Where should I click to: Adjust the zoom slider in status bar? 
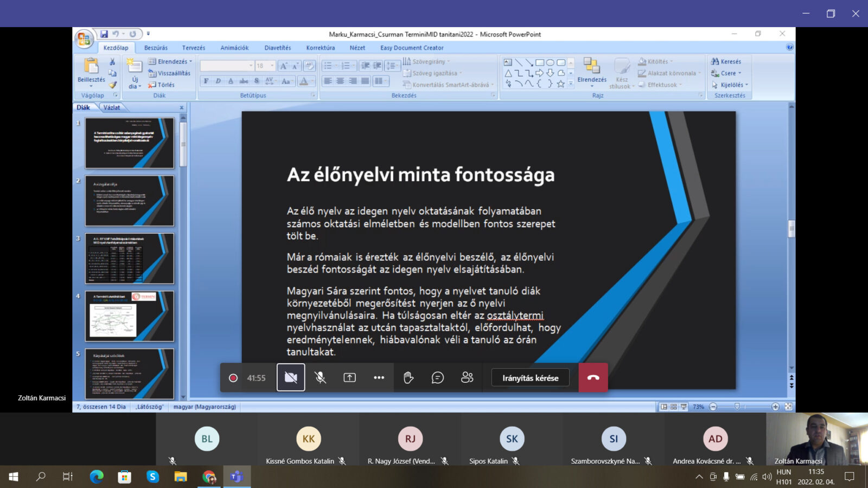[737, 407]
